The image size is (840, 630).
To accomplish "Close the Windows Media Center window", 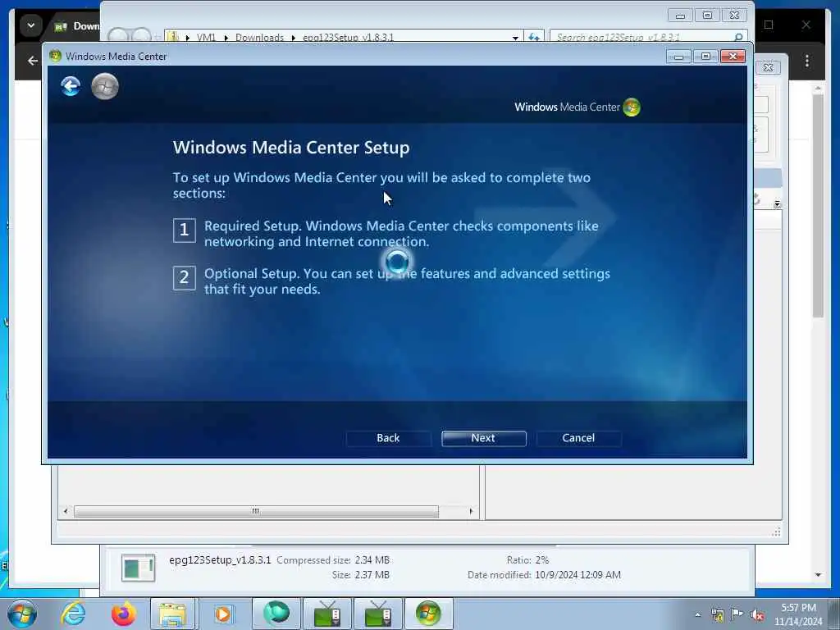I will pos(733,57).
